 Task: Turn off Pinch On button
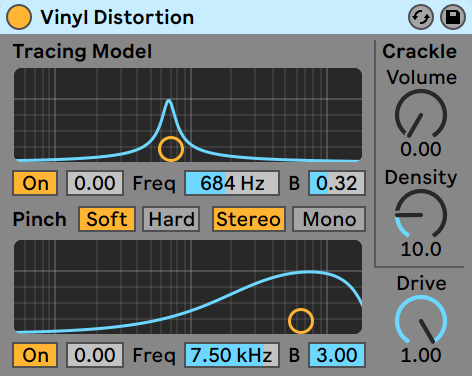pyautogui.click(x=35, y=355)
